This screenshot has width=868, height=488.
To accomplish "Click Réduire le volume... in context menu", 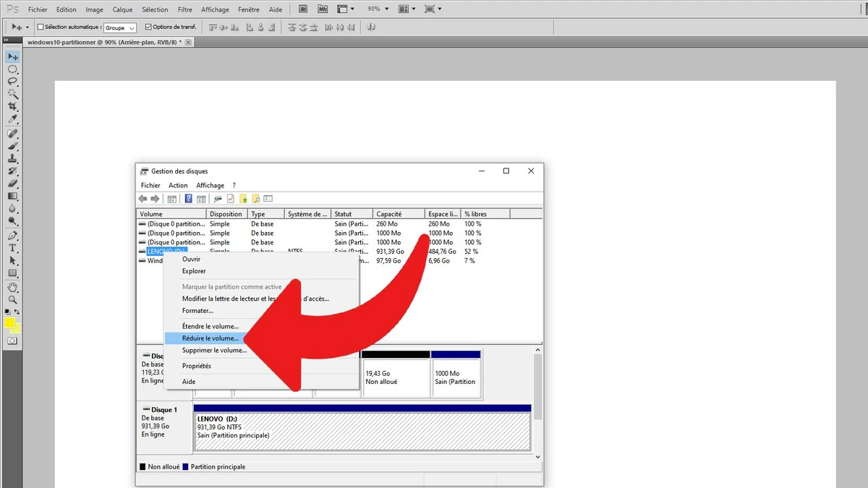I will pos(210,338).
